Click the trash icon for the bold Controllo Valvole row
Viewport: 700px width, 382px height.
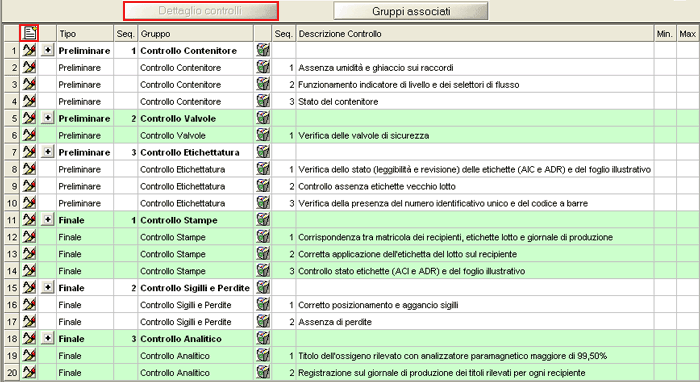[263, 118]
